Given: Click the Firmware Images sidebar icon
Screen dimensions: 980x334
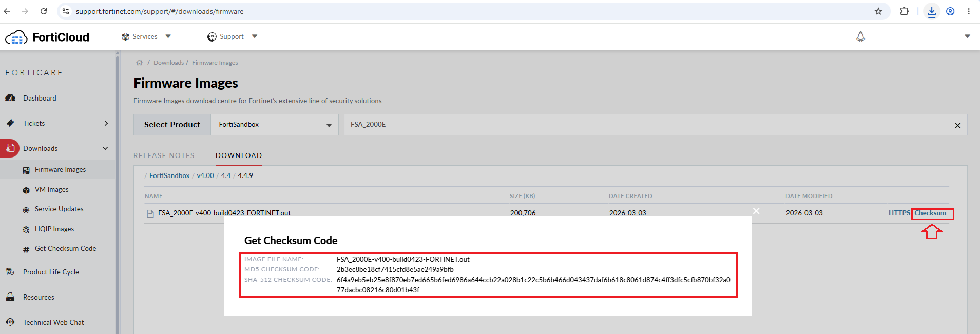Looking at the screenshot, I should [26, 170].
